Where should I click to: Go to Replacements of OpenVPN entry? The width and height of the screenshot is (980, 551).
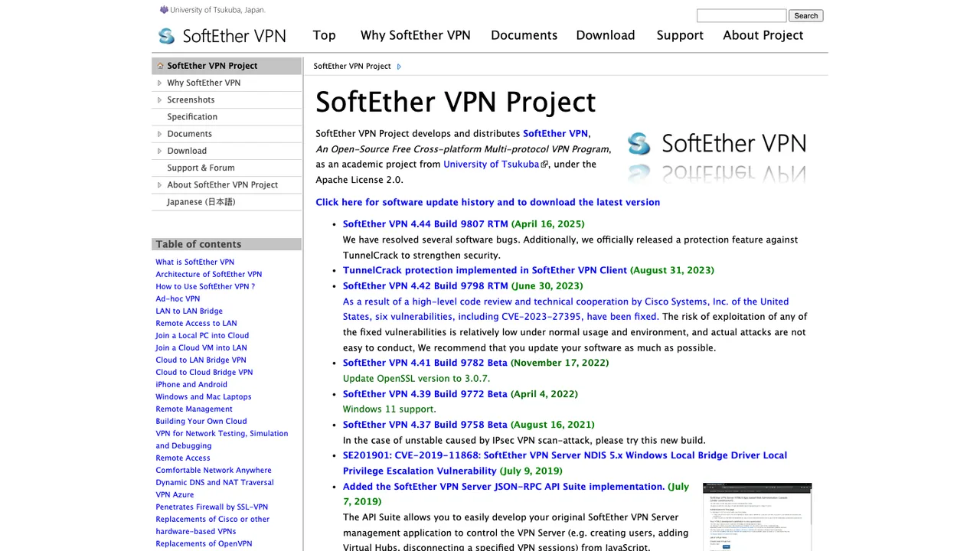pyautogui.click(x=204, y=543)
